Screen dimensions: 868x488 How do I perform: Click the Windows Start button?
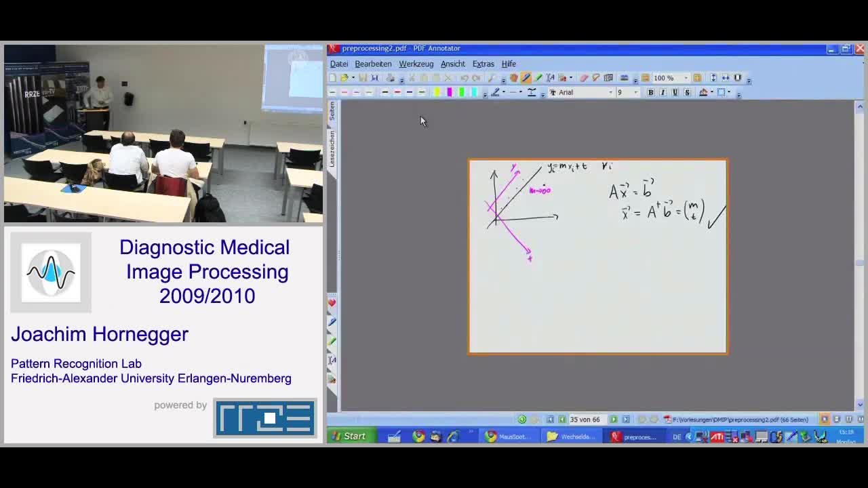tap(350, 436)
